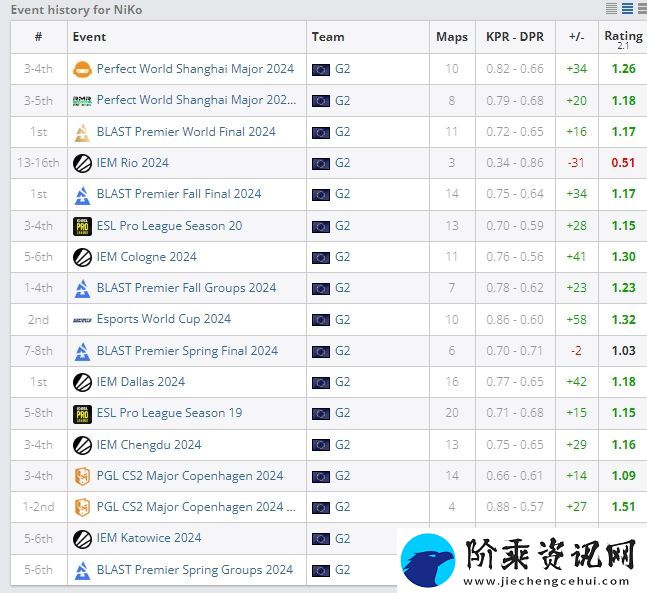The height and width of the screenshot is (593, 647).
Task: Sort table by KPR - DPR column header
Action: (515, 37)
